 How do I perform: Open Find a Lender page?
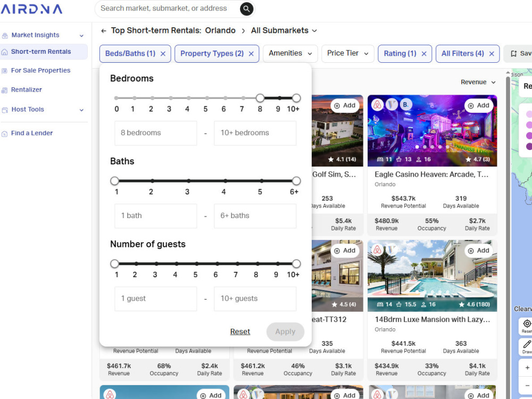coord(32,134)
